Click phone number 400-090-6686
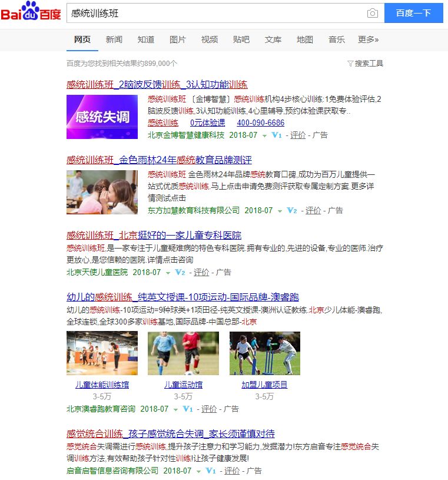Screen dimensions: 448x480 pyautogui.click(x=260, y=123)
